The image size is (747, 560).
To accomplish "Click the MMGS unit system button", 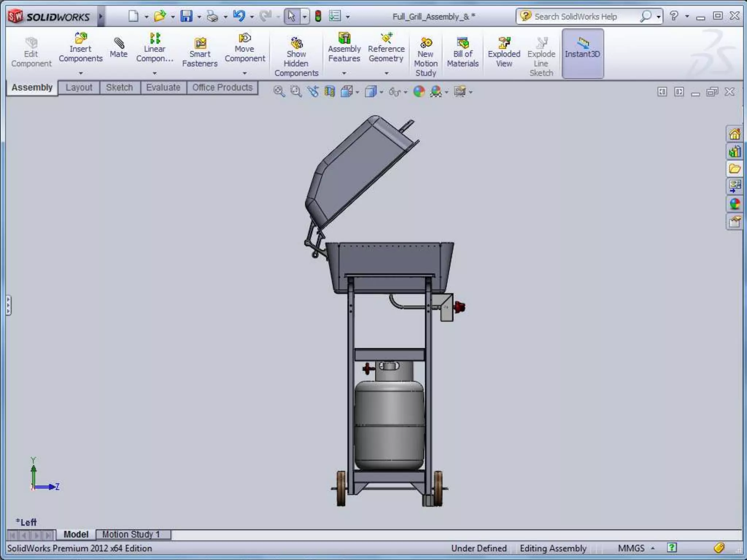I will tap(631, 548).
